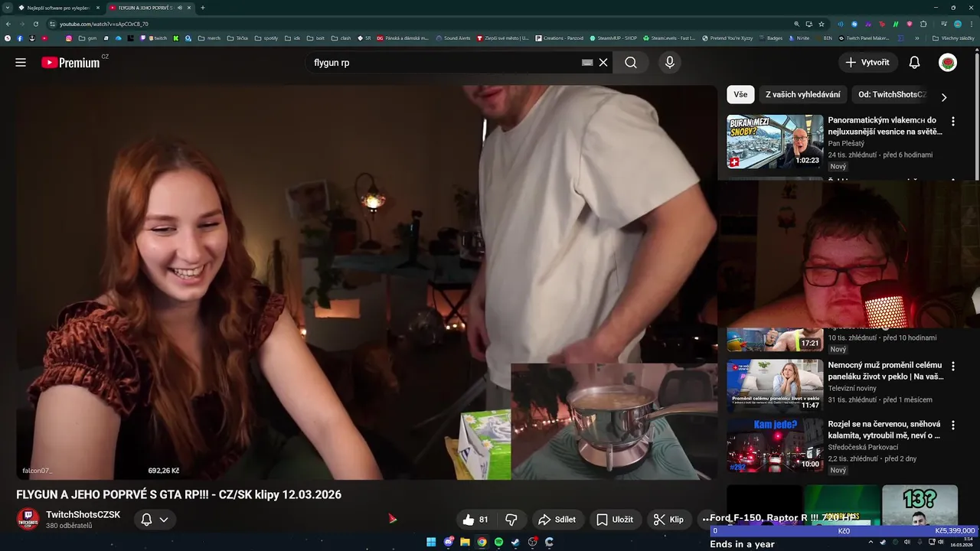Open the Instagram bookmark icon

click(x=68, y=37)
